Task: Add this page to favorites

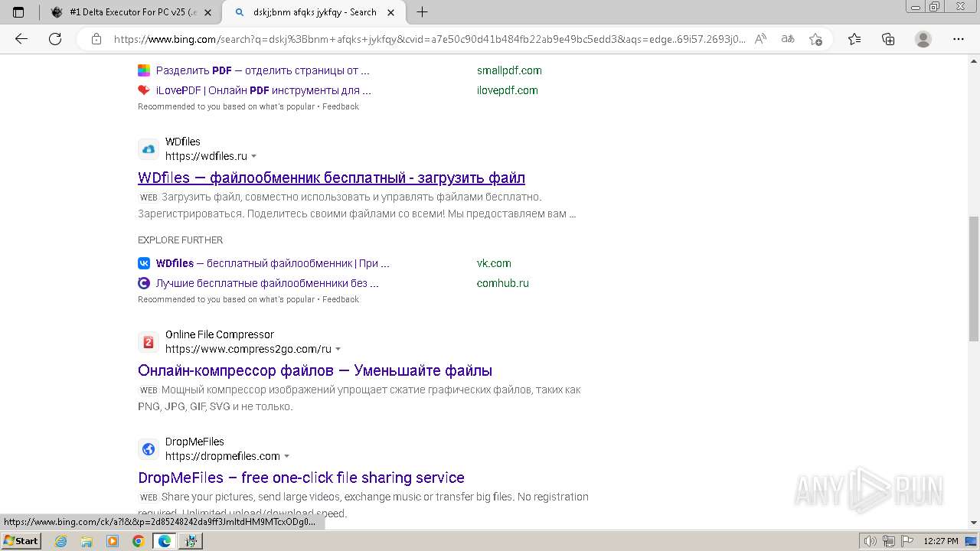Action: pyautogui.click(x=815, y=39)
